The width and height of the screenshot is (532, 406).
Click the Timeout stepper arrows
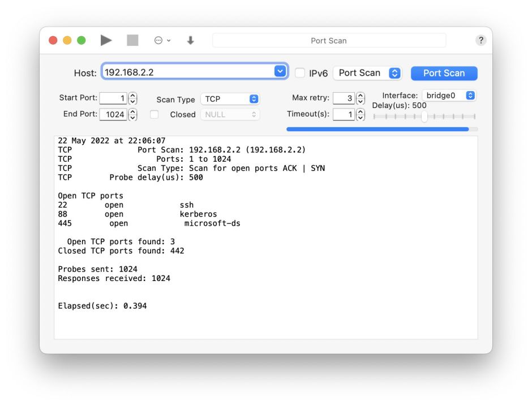pyautogui.click(x=360, y=114)
